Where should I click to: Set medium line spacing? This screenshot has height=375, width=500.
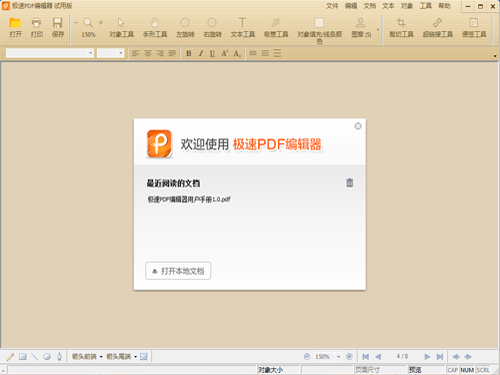pos(265,53)
